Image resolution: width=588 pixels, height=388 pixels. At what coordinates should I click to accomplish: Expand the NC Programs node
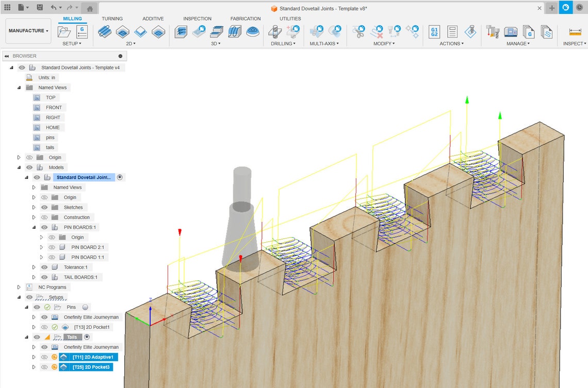click(x=19, y=287)
